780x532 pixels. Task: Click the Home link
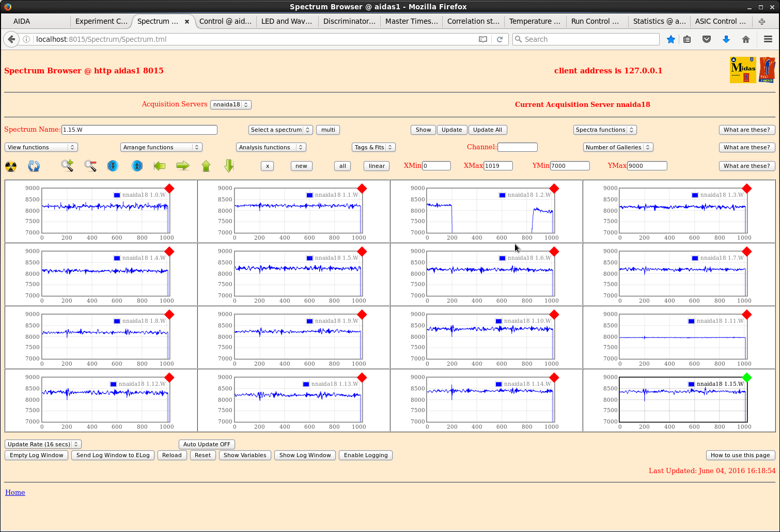coord(15,492)
